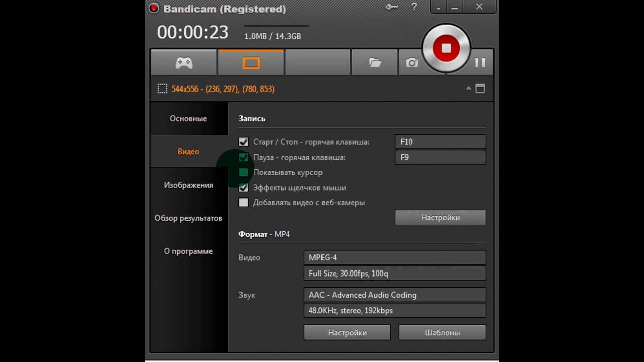644x362 pixels.
Task: Click AAC - Advanced Audio Coding field
Action: coord(395,295)
